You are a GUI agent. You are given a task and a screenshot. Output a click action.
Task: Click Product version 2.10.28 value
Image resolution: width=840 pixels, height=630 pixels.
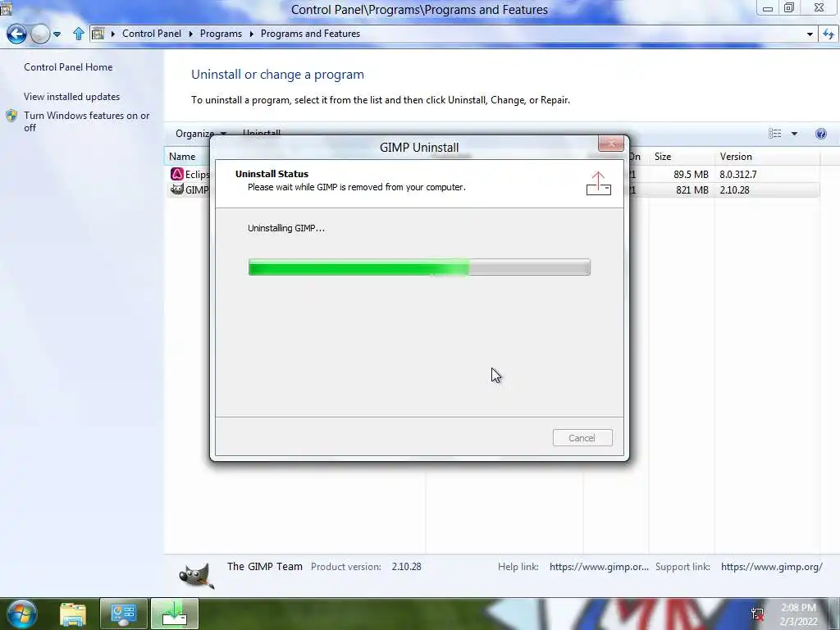coord(406,566)
